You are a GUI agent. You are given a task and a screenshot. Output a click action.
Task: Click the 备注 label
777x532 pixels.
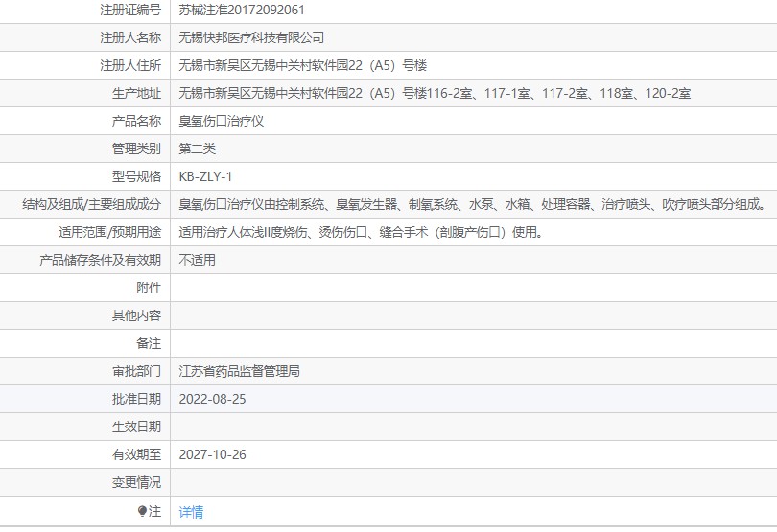pyautogui.click(x=149, y=343)
